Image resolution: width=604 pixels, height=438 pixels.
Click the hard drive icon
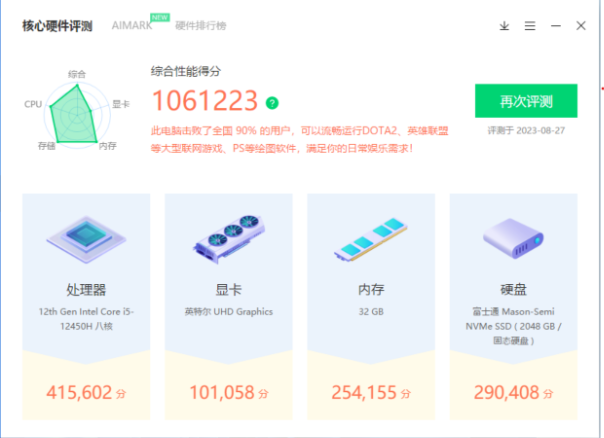coord(513,238)
